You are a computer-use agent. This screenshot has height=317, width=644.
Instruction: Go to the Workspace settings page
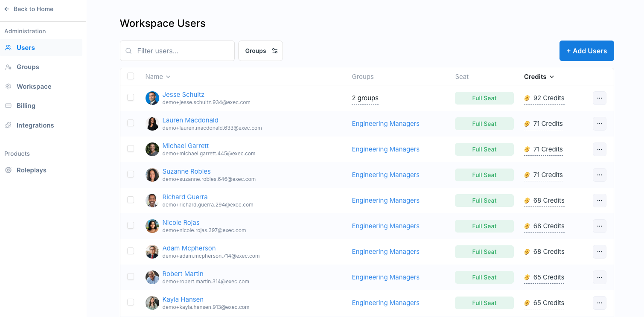pos(34,87)
